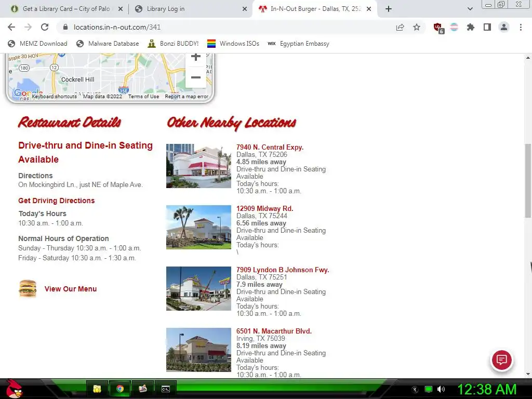This screenshot has height=399, width=532.
Task: Open a new browser tab
Action: (389, 9)
